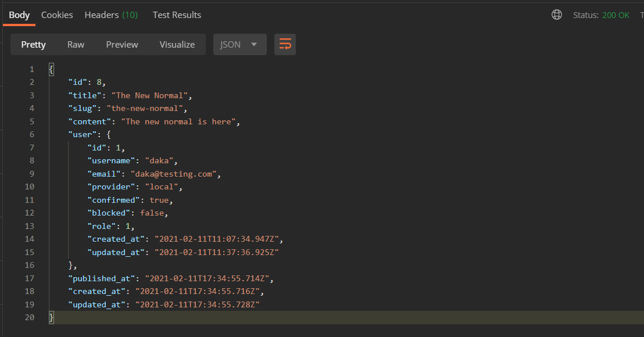
Task: Click the "daka@testing.com" email value
Action: (174, 174)
